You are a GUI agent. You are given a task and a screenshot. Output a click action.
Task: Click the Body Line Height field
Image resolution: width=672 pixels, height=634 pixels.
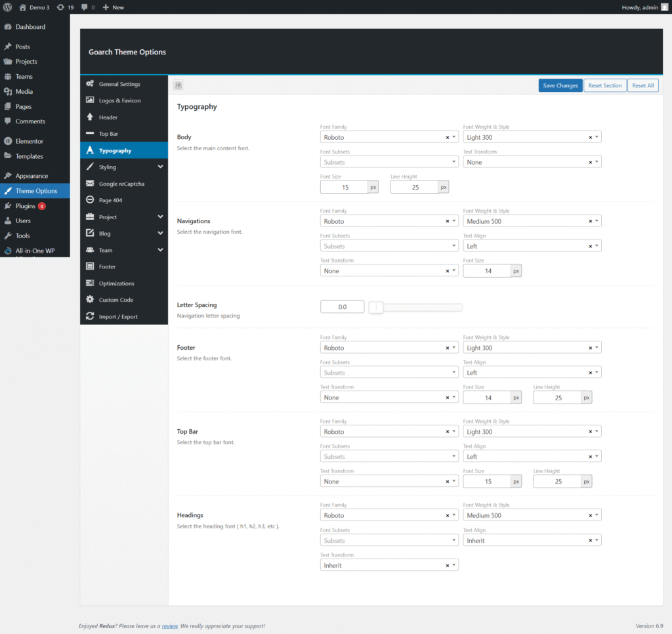click(415, 187)
